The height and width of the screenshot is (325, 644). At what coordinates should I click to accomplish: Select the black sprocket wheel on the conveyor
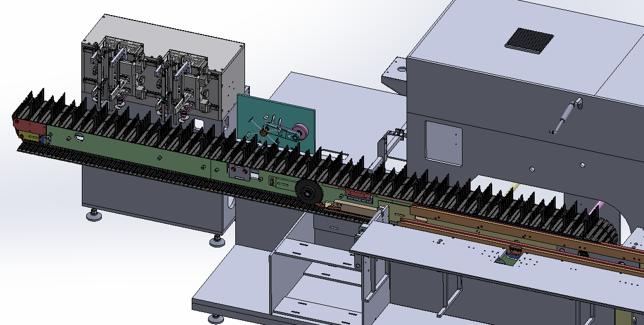(x=308, y=192)
